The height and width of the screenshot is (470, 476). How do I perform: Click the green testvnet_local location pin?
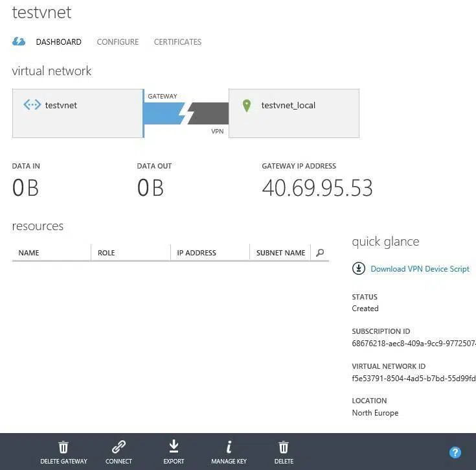[x=246, y=106]
